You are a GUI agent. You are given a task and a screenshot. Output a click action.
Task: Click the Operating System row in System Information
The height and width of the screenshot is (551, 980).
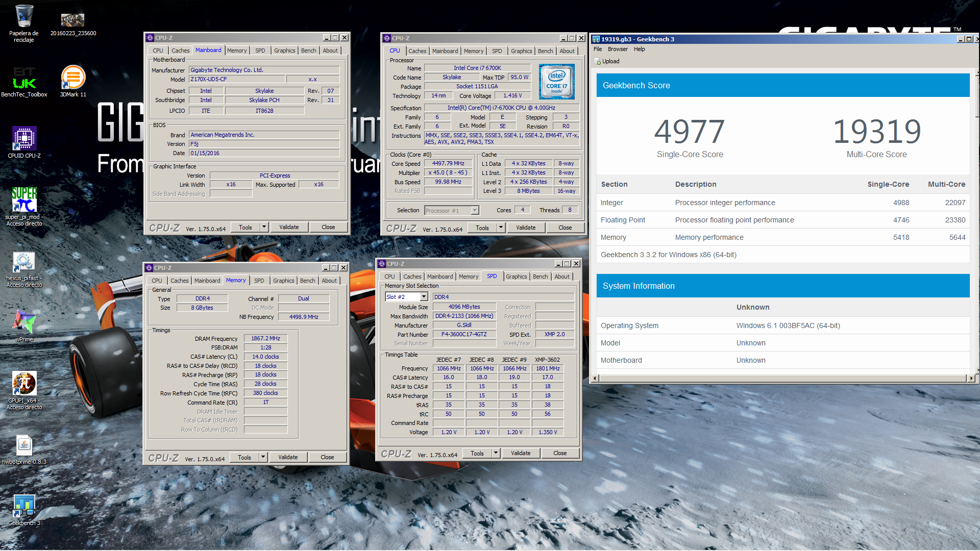[x=783, y=325]
